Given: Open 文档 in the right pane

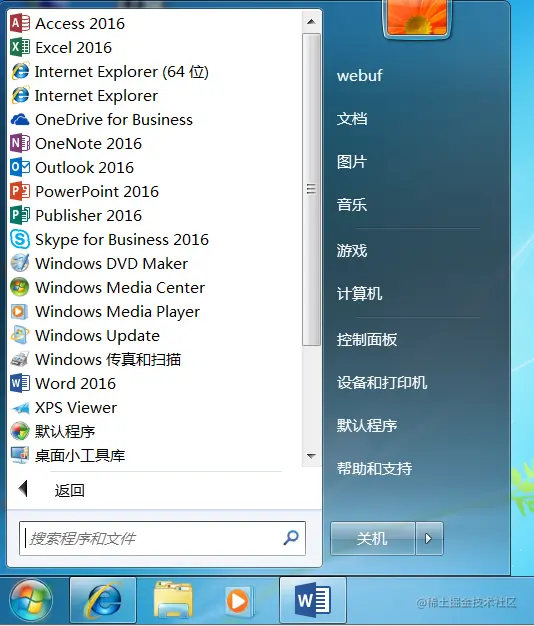Looking at the screenshot, I should click(352, 119).
